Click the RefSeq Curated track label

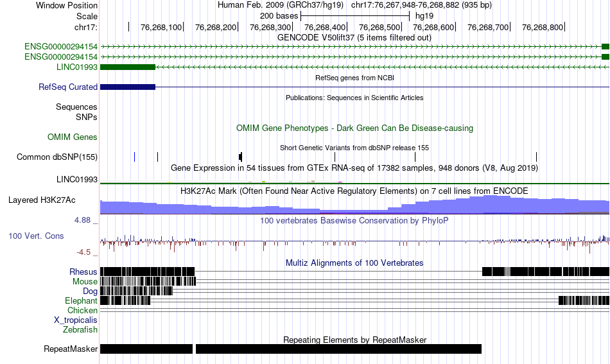(67, 87)
